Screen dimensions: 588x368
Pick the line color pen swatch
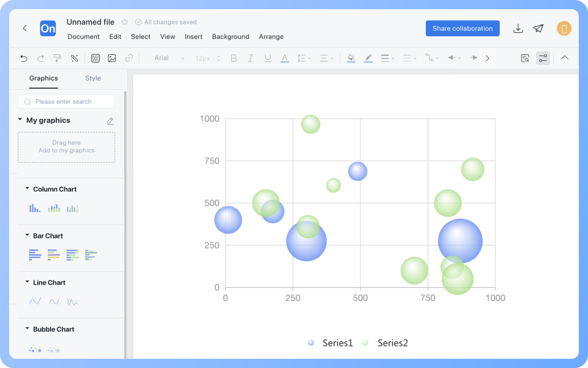[x=368, y=58]
